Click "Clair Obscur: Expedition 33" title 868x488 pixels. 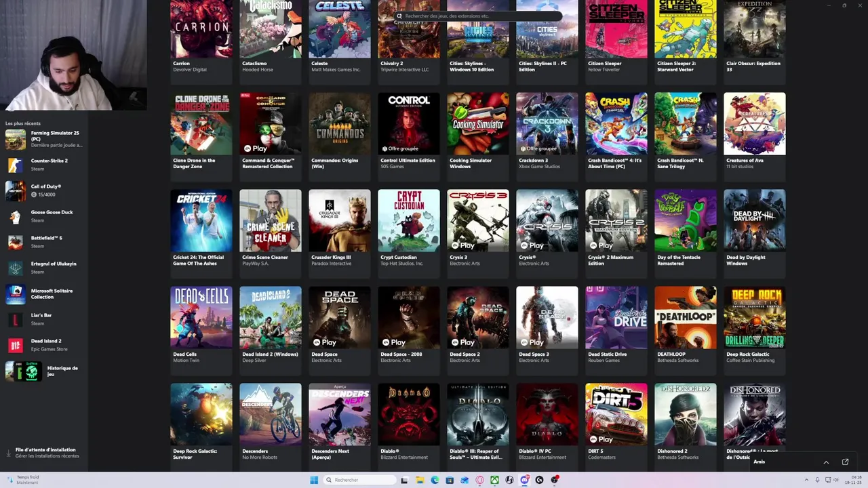coord(753,66)
